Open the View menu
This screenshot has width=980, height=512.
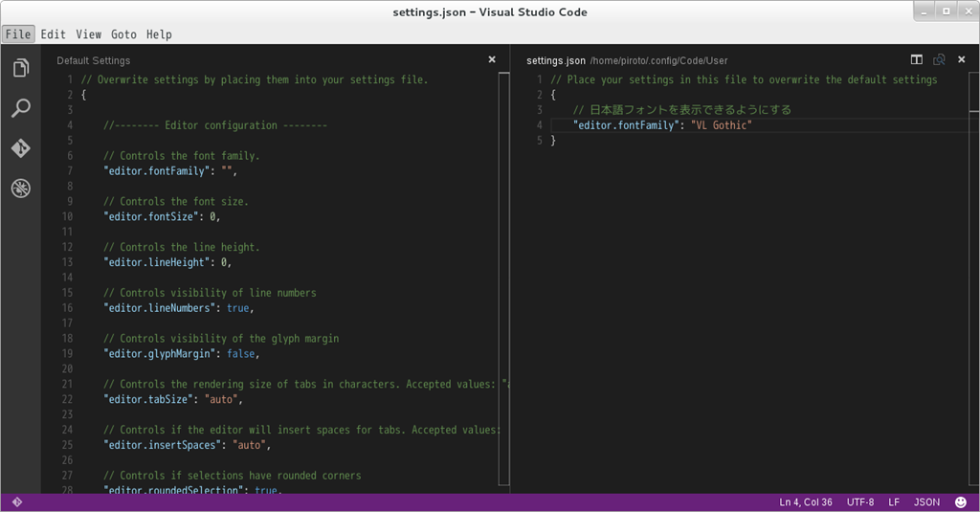click(88, 34)
